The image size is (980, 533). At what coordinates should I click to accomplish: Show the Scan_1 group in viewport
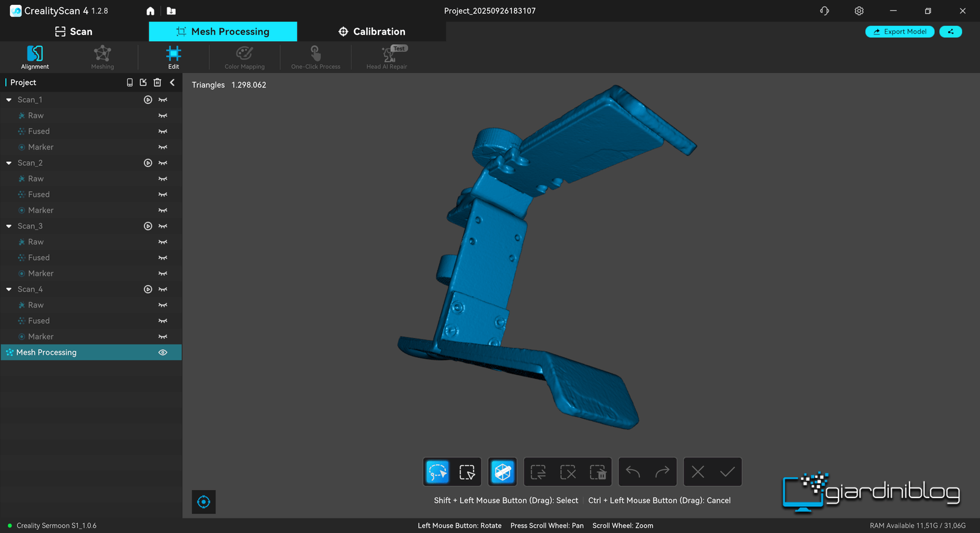tap(163, 100)
